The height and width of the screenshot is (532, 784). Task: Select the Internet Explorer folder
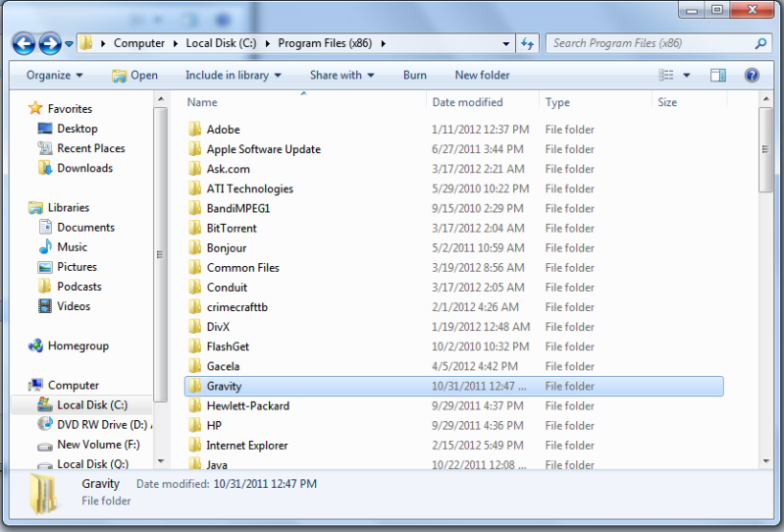pos(453,446)
